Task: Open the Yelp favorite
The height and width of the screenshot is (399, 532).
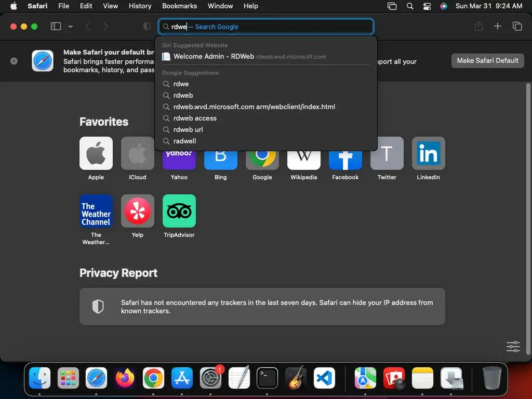Action: (137, 211)
